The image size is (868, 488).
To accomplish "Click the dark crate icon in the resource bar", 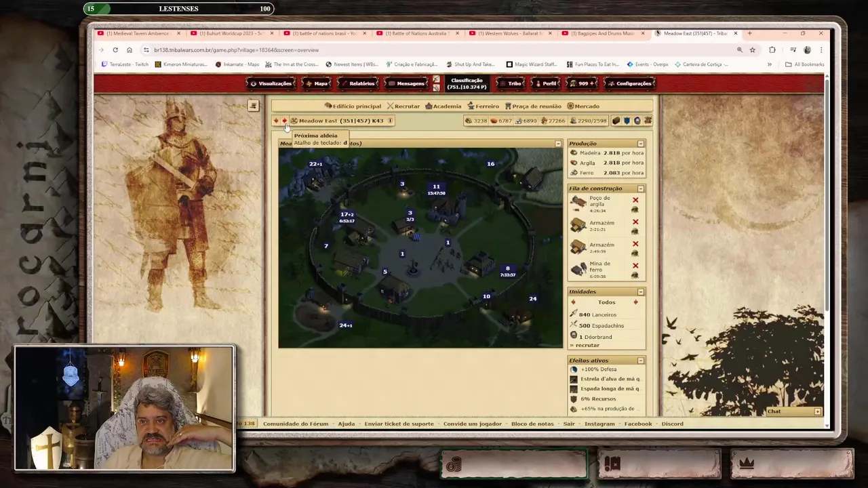I will [x=616, y=121].
